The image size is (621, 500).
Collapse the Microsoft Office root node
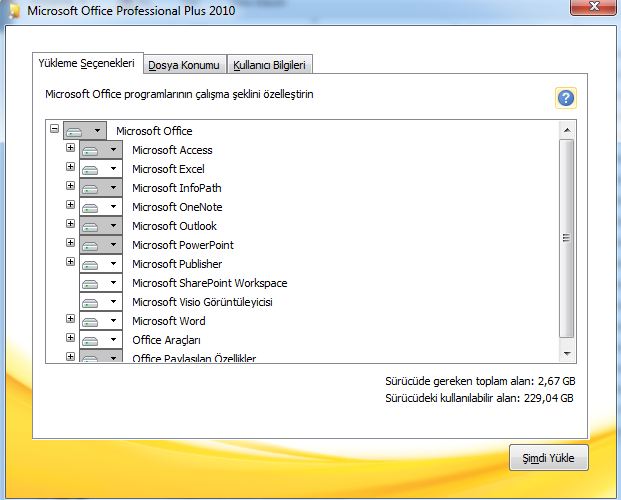coord(55,128)
